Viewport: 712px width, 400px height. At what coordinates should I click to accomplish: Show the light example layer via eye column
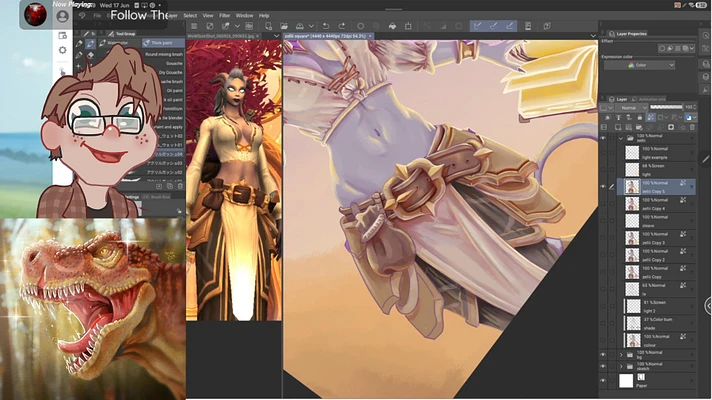point(603,153)
